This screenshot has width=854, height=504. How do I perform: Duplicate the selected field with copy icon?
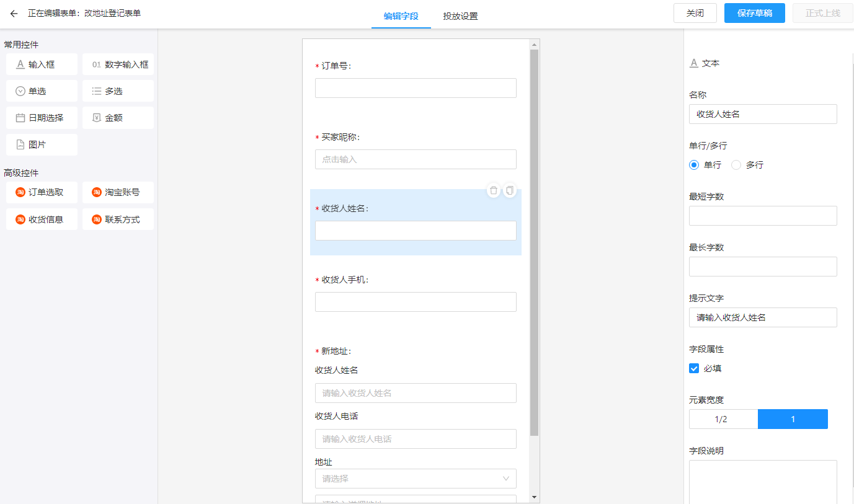click(x=510, y=191)
